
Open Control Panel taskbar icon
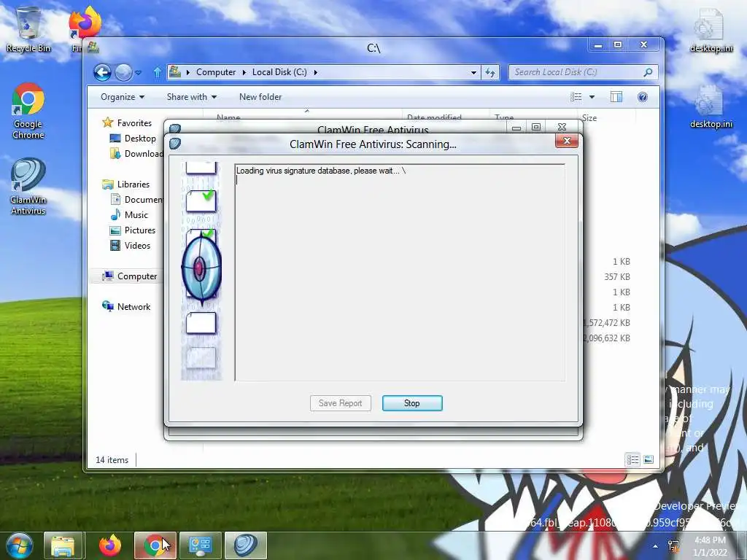pos(201,545)
